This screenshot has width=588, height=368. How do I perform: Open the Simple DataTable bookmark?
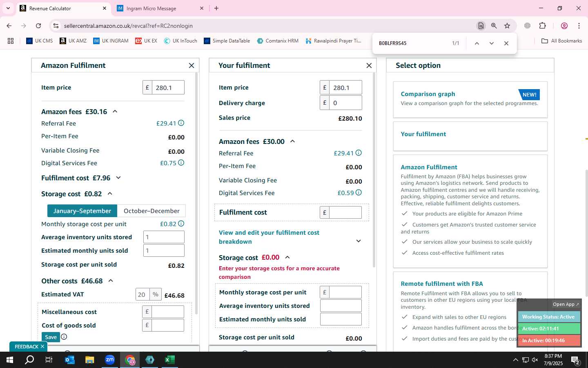pyautogui.click(x=227, y=41)
